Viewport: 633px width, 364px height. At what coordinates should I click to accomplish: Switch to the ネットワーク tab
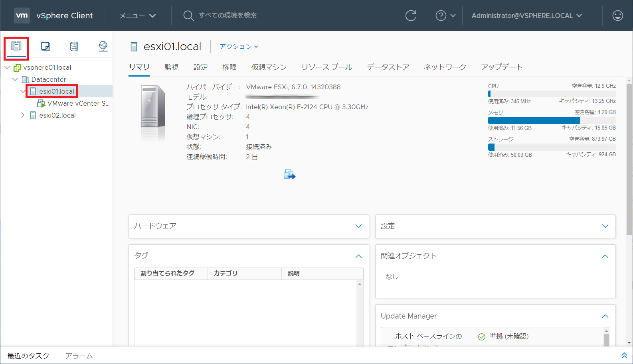445,67
